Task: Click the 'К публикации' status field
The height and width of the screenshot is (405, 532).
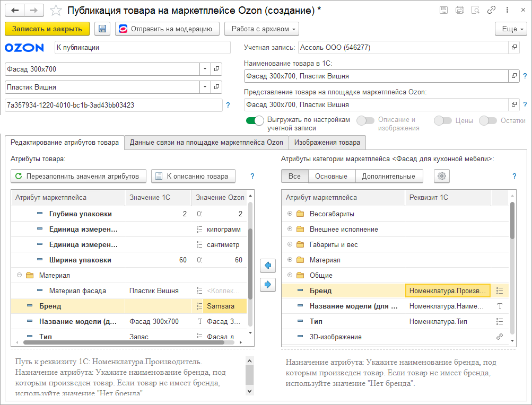Action: coord(142,47)
